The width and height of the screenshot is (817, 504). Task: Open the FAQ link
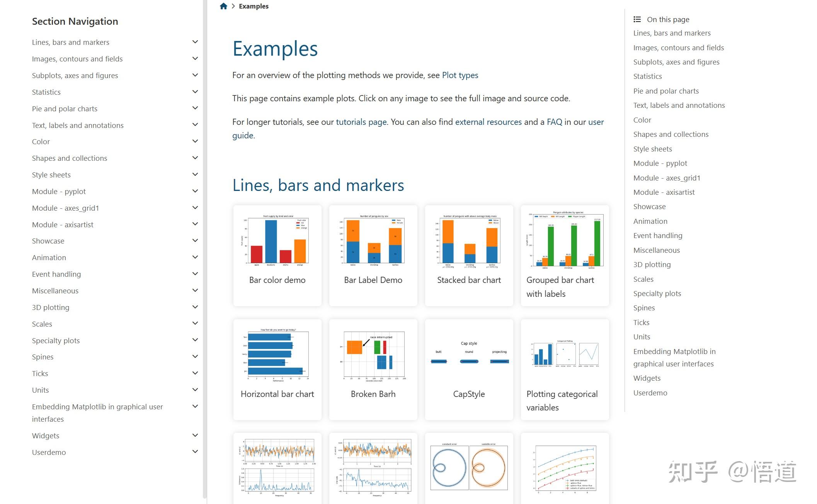554,122
